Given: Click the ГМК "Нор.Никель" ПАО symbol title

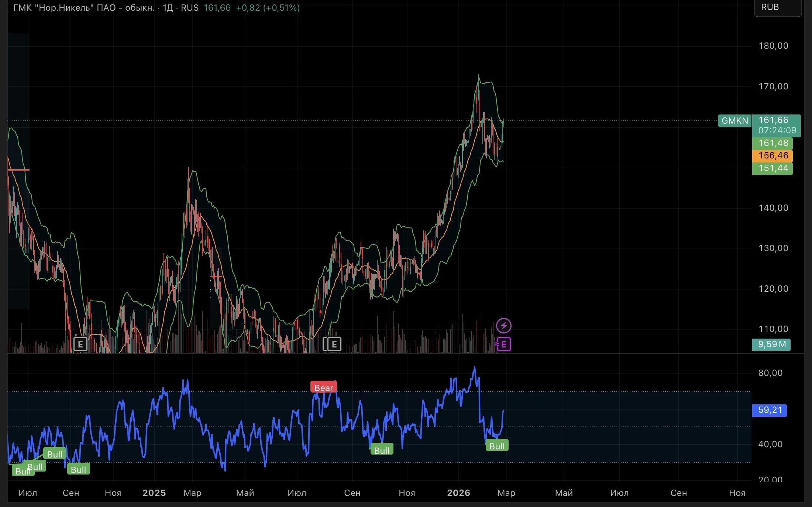Looking at the screenshot, I should pyautogui.click(x=84, y=8).
